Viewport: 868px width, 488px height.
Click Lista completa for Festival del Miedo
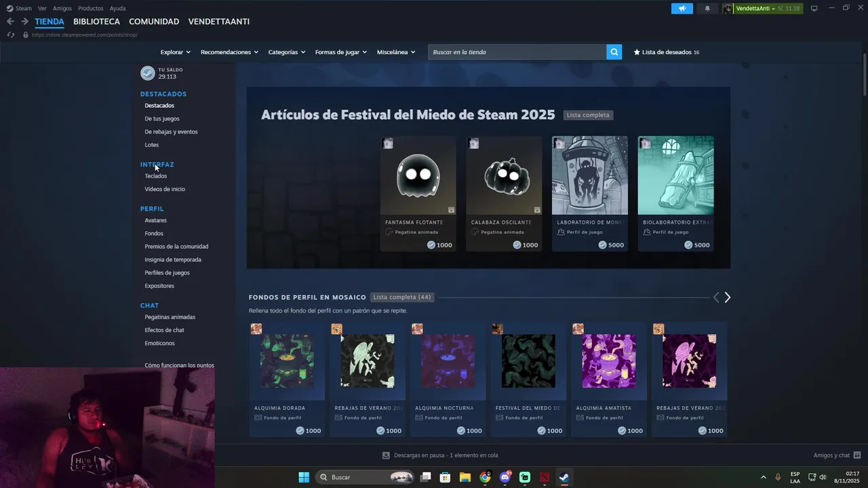(588, 115)
